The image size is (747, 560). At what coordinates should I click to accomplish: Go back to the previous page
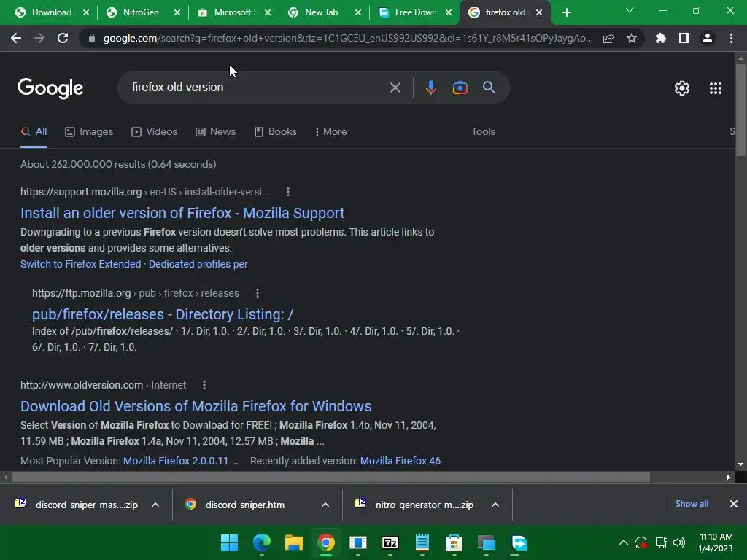16,38
